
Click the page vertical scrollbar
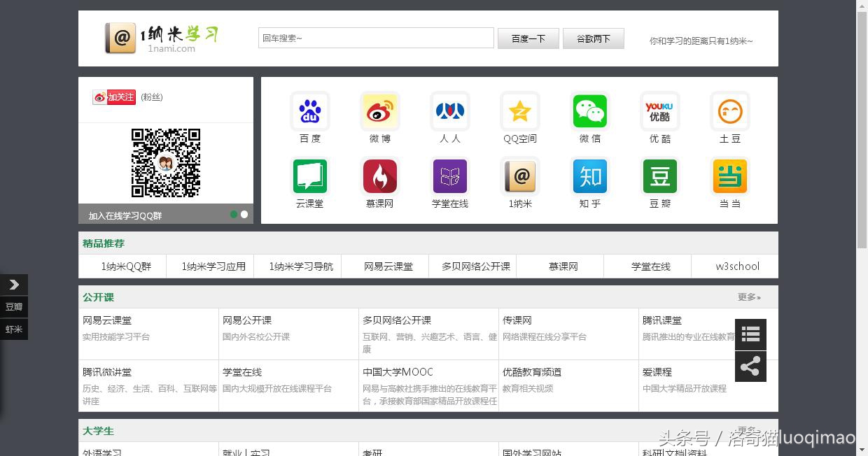point(862,129)
